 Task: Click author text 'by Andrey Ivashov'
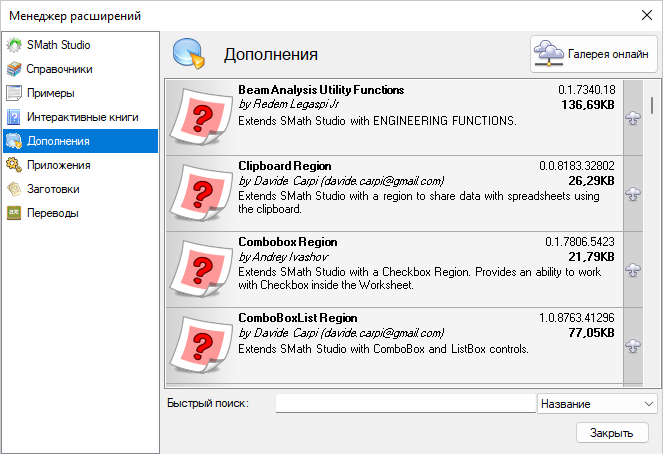tap(283, 257)
